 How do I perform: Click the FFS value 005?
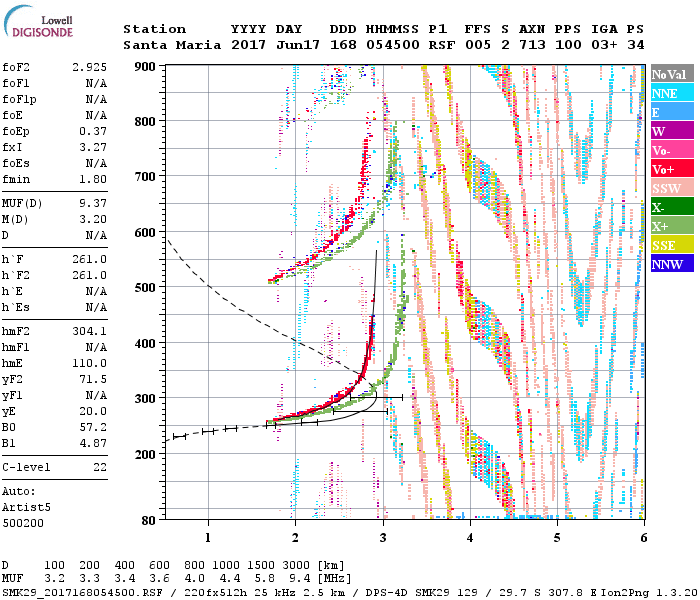pyautogui.click(x=478, y=45)
